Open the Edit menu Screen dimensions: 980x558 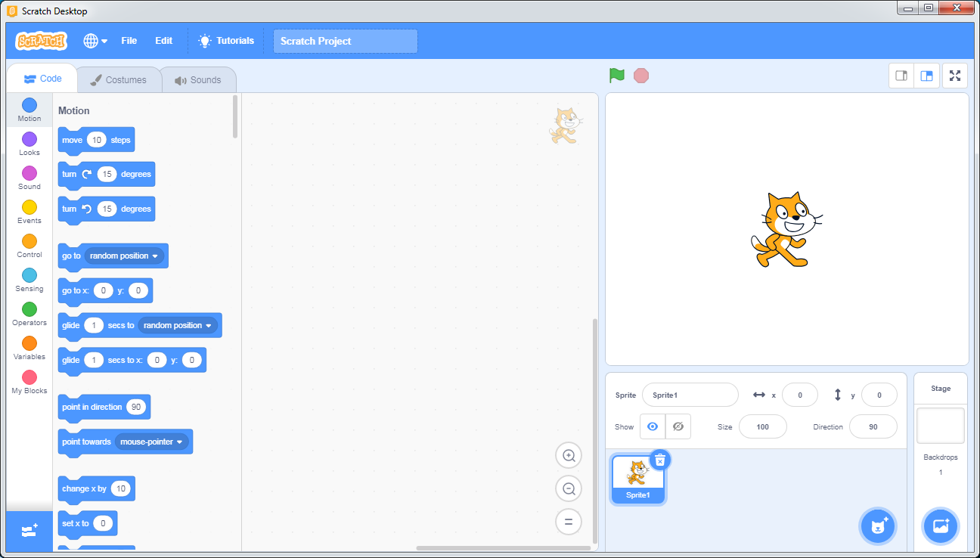pos(164,41)
